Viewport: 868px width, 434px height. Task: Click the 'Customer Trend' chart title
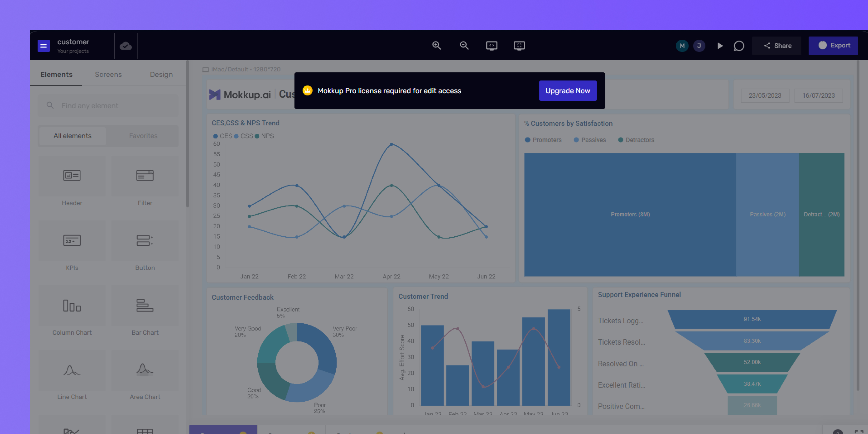coord(423,296)
